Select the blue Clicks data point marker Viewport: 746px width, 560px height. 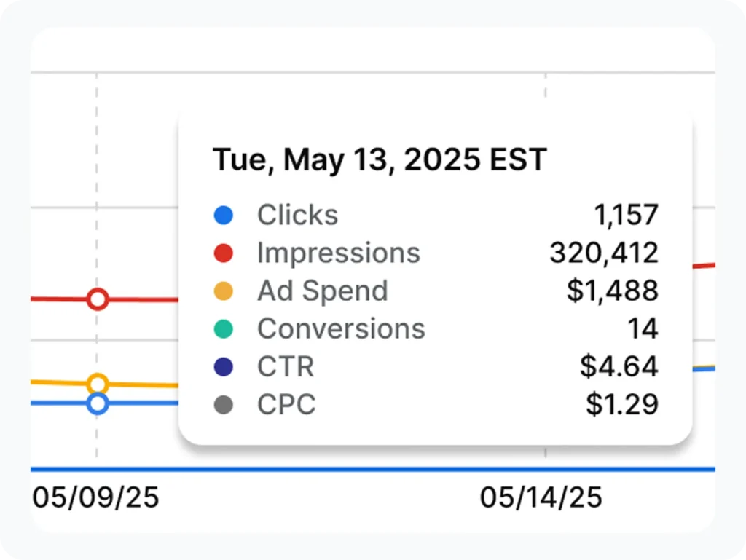point(98,403)
